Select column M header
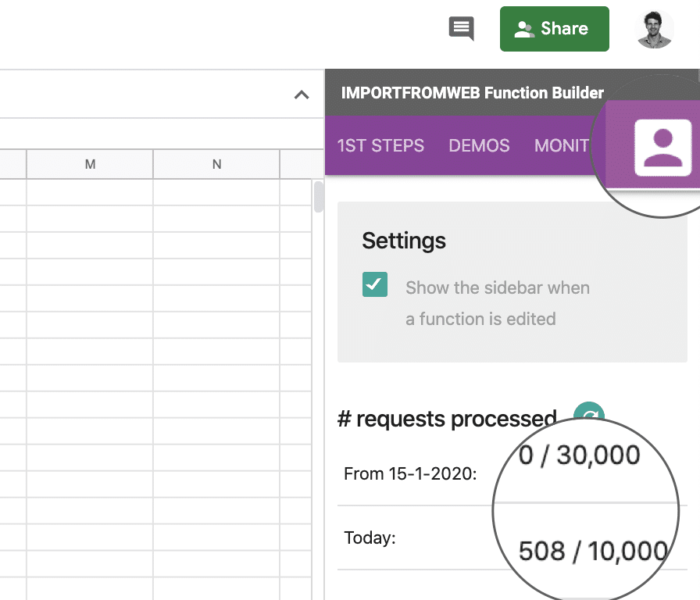 point(90,164)
